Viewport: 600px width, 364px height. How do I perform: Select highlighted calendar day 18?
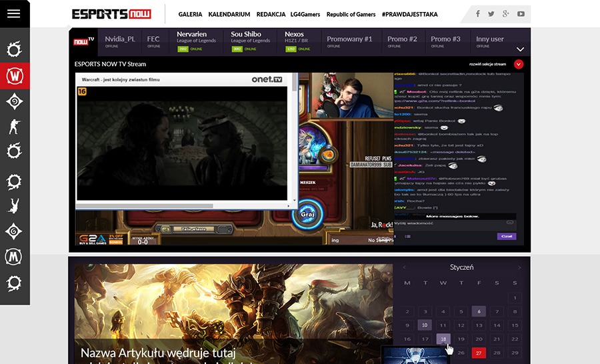click(x=443, y=339)
